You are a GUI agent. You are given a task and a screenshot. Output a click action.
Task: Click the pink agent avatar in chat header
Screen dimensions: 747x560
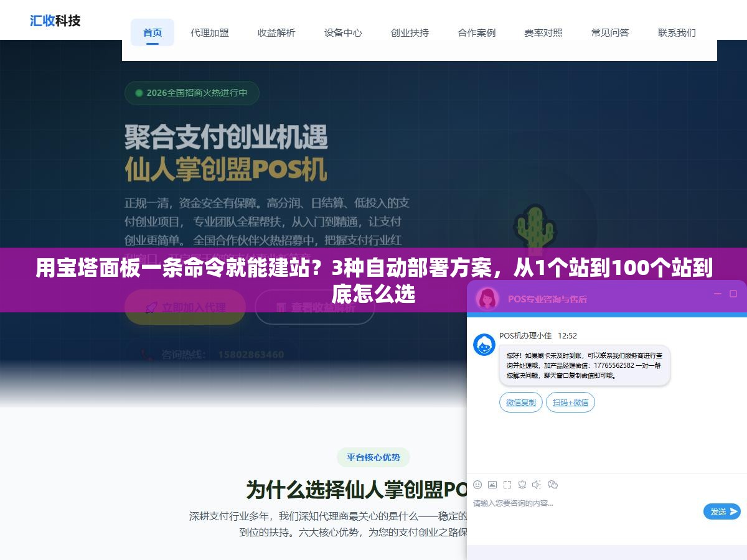tap(487, 298)
